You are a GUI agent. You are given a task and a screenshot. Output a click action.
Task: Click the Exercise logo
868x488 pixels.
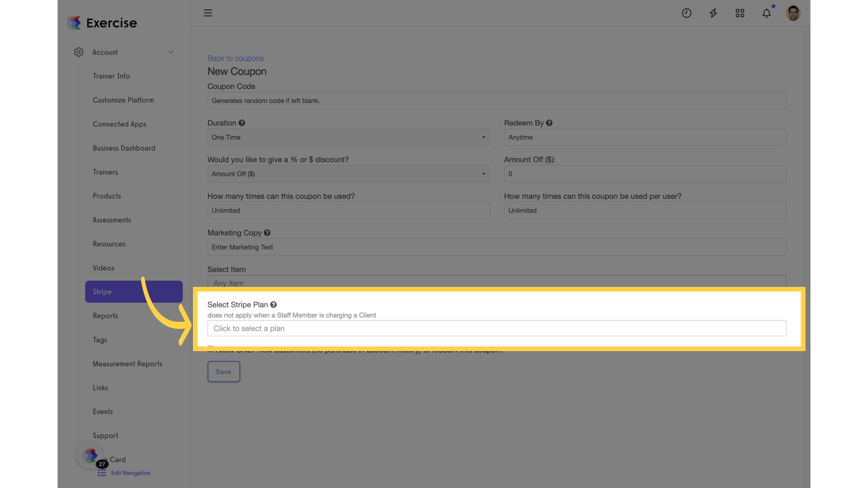coord(102,23)
